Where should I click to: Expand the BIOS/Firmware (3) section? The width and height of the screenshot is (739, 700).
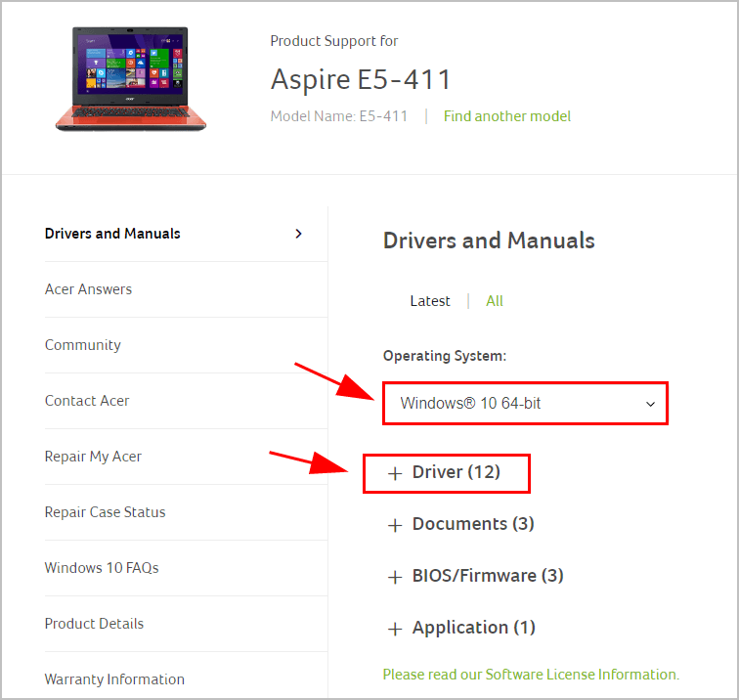488,576
